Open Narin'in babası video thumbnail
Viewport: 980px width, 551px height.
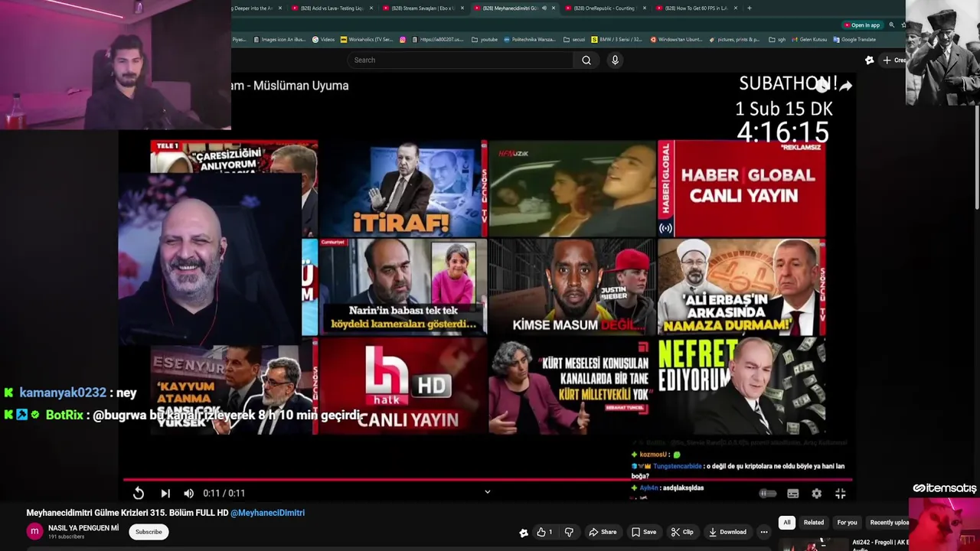point(403,288)
